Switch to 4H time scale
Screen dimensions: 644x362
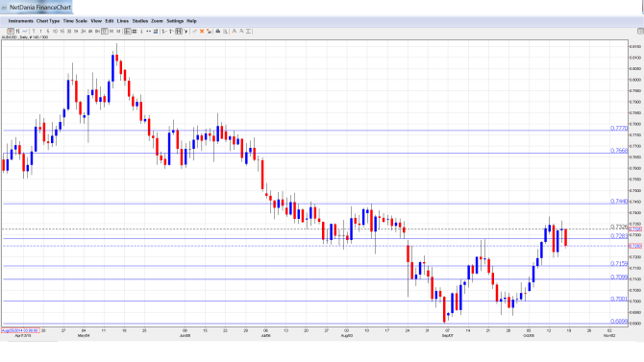90,31
